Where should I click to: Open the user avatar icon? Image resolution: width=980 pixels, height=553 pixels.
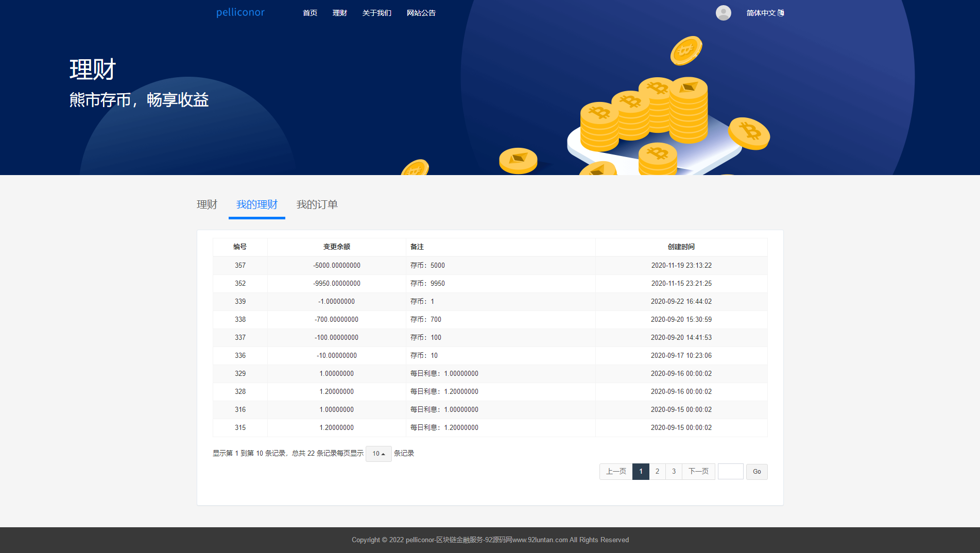tap(723, 13)
